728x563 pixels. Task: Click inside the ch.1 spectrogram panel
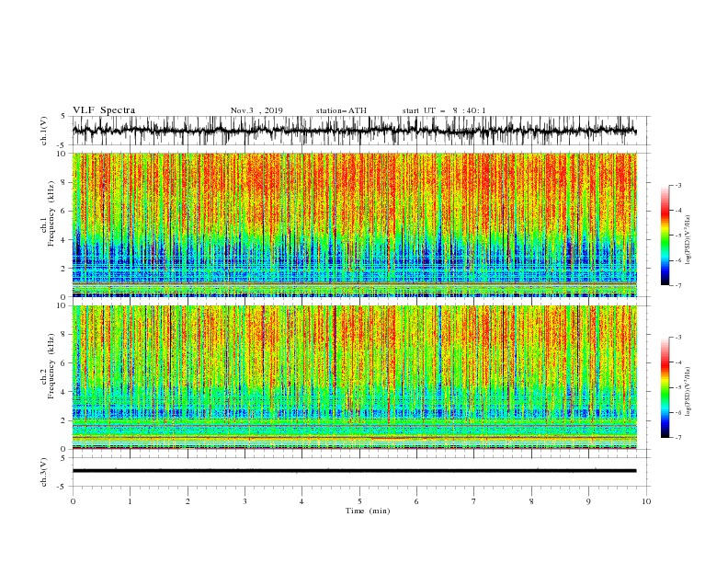coord(354,224)
